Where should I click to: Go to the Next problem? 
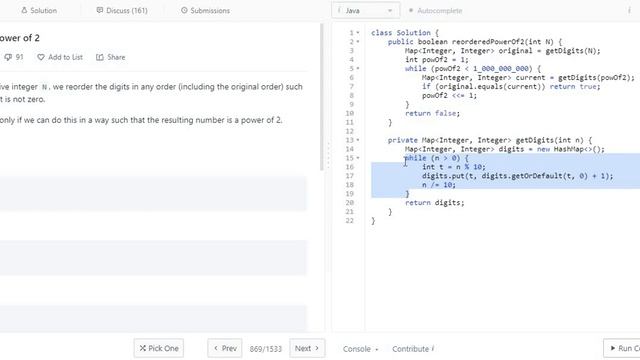click(x=307, y=348)
